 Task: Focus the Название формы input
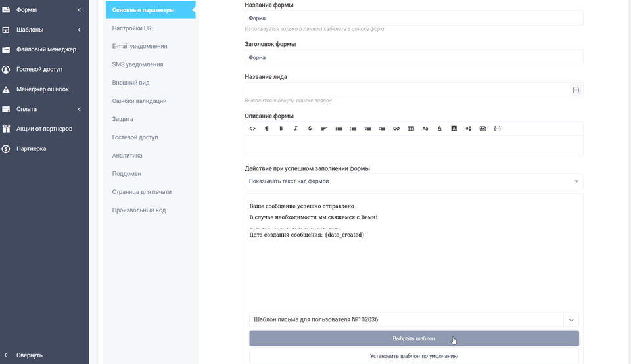pos(413,18)
